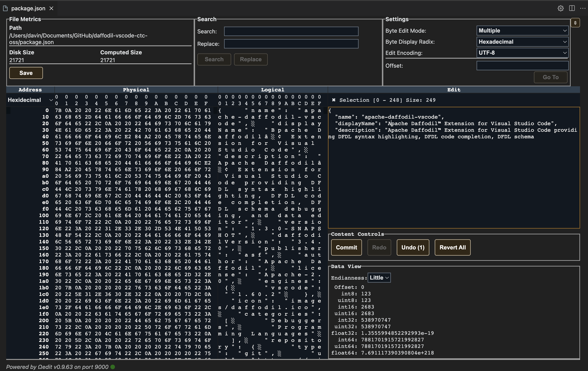Screen dimensions: 588x371
Task: Open the Edit Encoding dropdown
Action: click(522, 53)
